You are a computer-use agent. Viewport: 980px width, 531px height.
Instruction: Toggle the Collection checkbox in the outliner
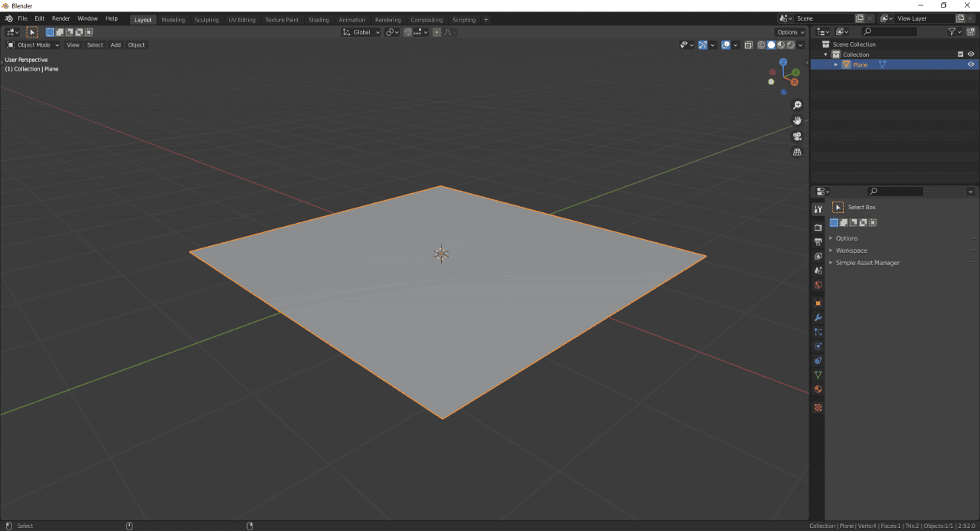[x=960, y=54]
